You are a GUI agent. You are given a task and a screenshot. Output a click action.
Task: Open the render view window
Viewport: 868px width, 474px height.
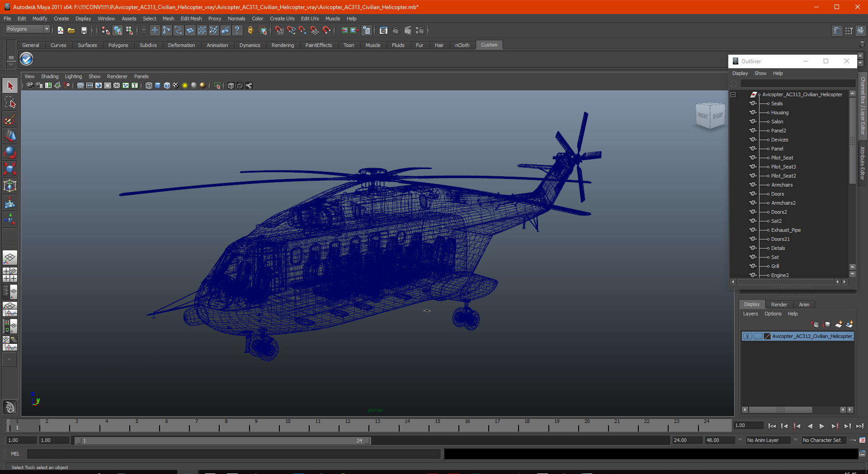(384, 30)
